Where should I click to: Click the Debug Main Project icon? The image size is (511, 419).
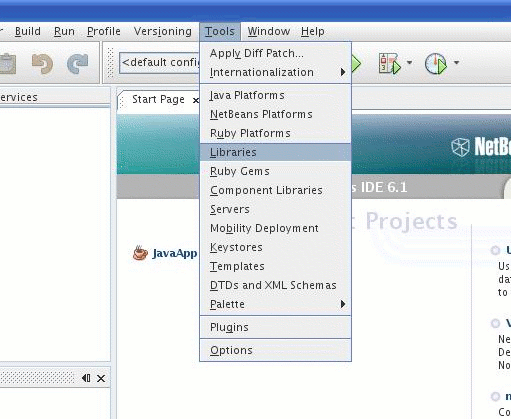389,63
